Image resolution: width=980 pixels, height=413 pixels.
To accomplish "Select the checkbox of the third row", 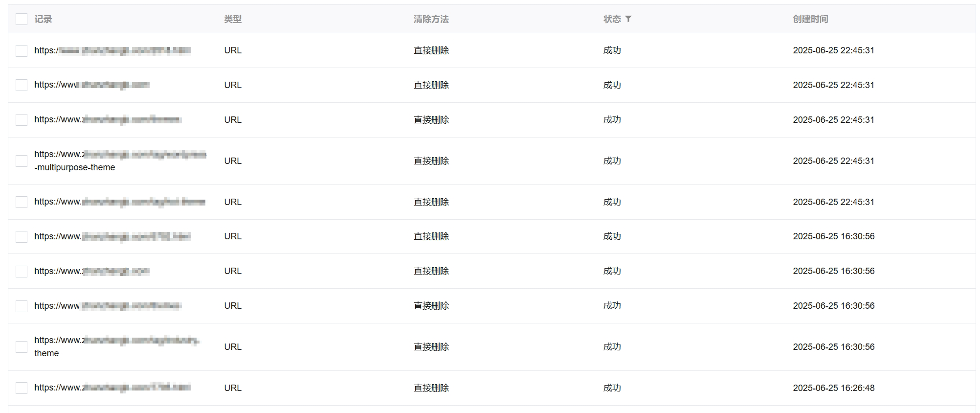I will tap(21, 120).
